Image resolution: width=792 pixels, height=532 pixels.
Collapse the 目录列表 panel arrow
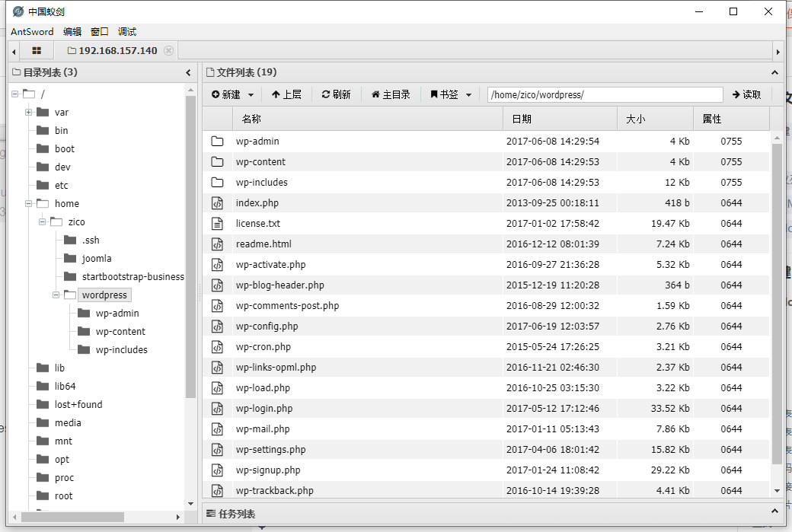click(x=188, y=72)
